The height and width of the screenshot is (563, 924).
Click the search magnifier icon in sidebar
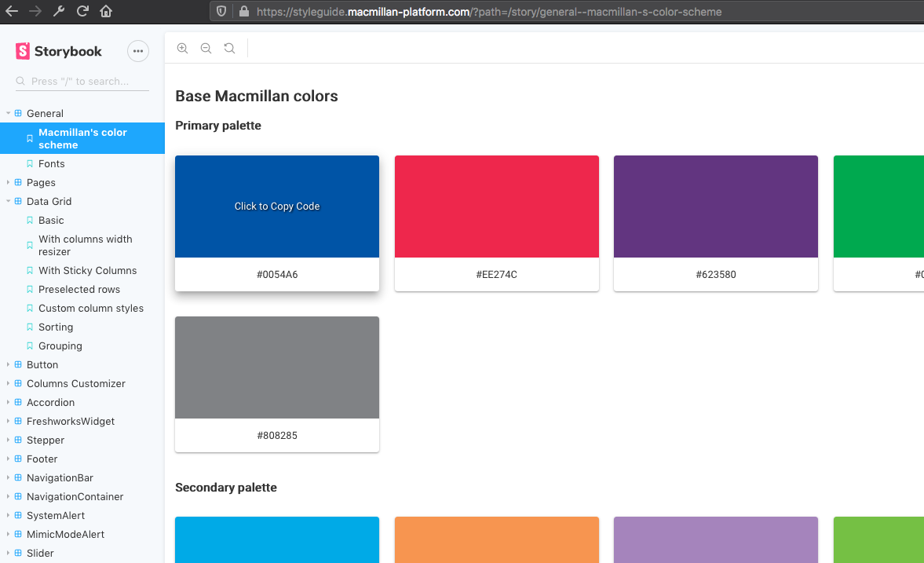(20, 81)
